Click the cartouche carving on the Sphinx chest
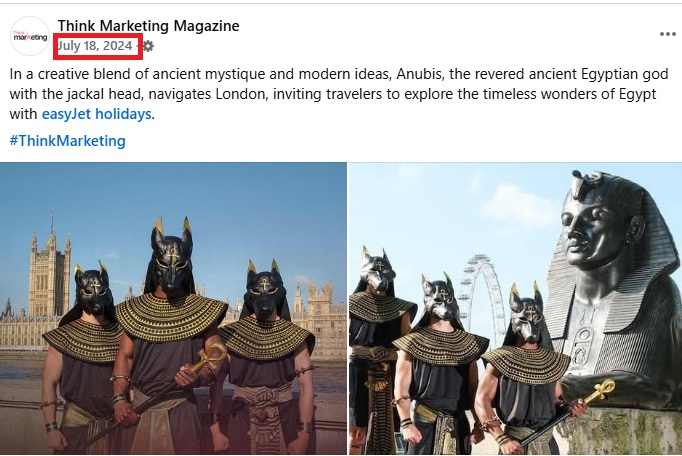The width and height of the screenshot is (682, 456). click(585, 346)
